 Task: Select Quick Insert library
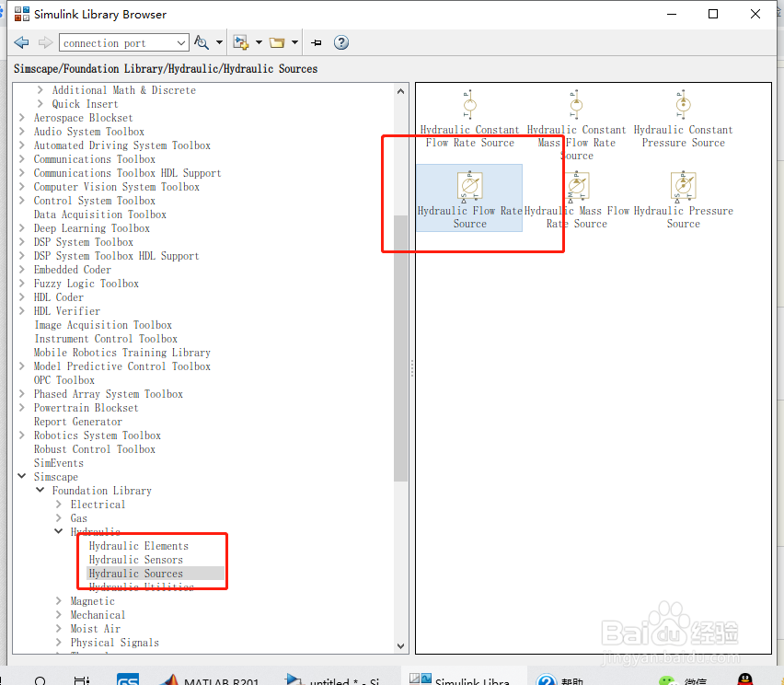85,104
